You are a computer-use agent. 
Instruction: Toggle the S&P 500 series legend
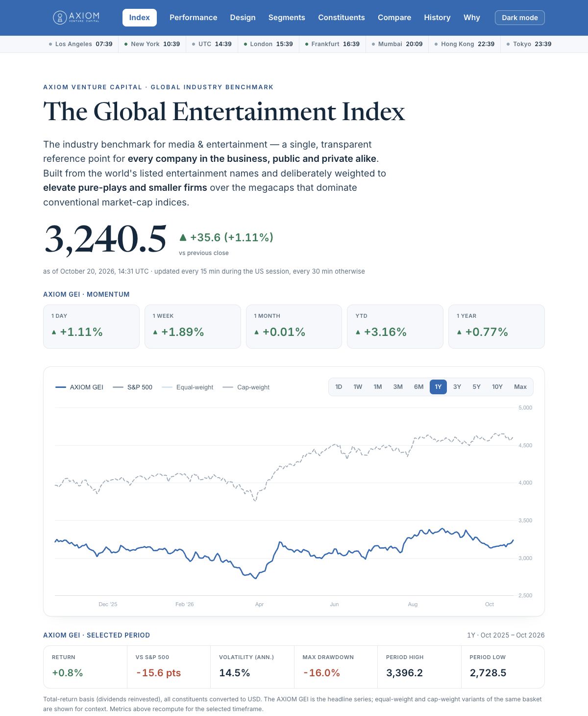[132, 387]
